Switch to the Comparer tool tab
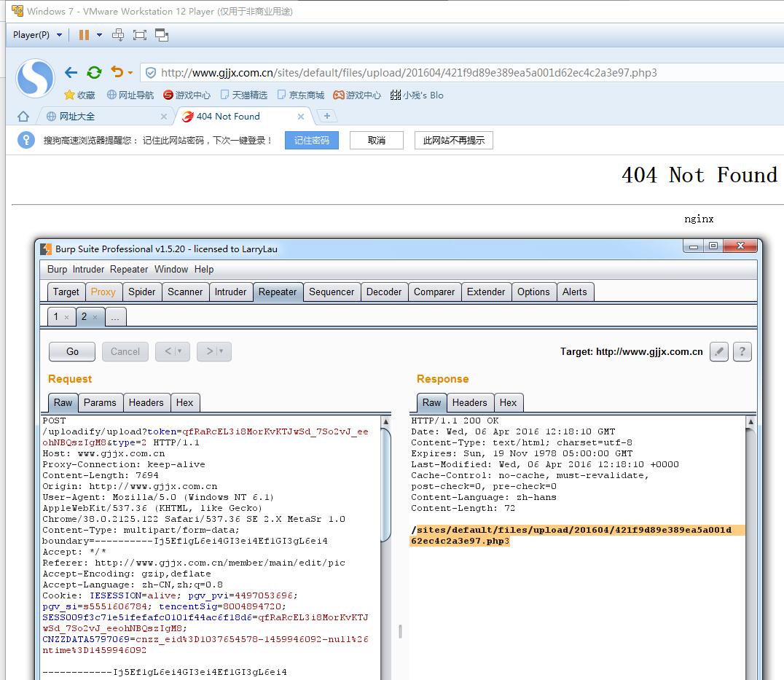The height and width of the screenshot is (680, 784). (434, 292)
